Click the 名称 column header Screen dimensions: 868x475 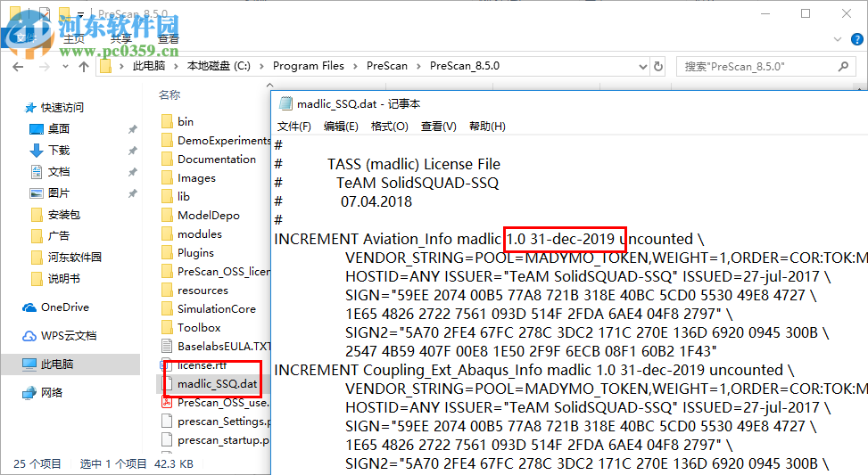169,95
